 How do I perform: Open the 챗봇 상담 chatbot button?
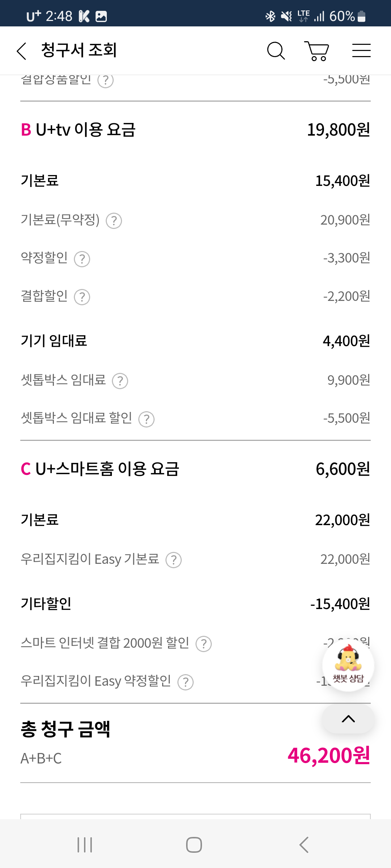(348, 665)
